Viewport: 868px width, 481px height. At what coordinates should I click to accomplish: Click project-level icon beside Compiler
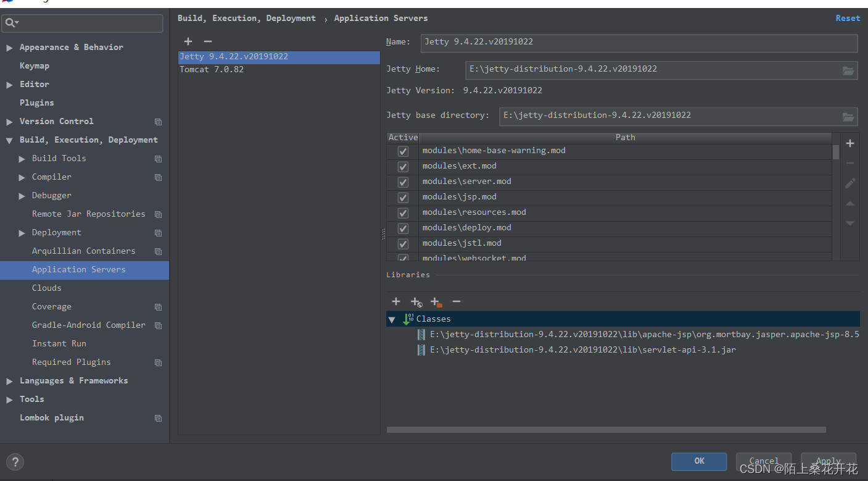(x=158, y=177)
